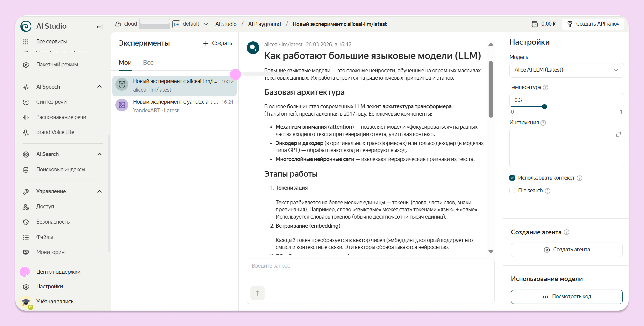Open Brand Voice Lite in the sidebar
644x326 pixels.
[55, 132]
